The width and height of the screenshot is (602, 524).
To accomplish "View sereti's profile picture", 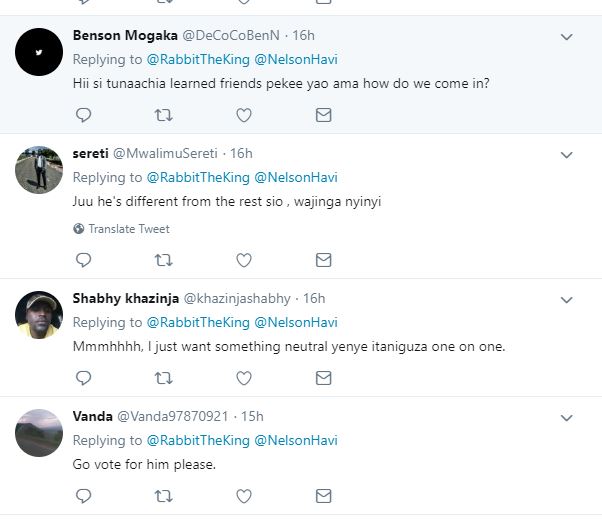I will pyautogui.click(x=39, y=170).
